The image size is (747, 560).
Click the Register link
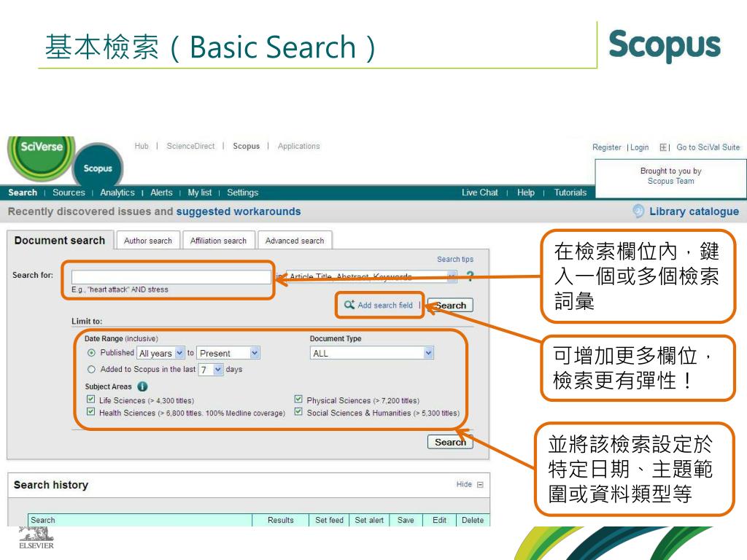[x=607, y=147]
